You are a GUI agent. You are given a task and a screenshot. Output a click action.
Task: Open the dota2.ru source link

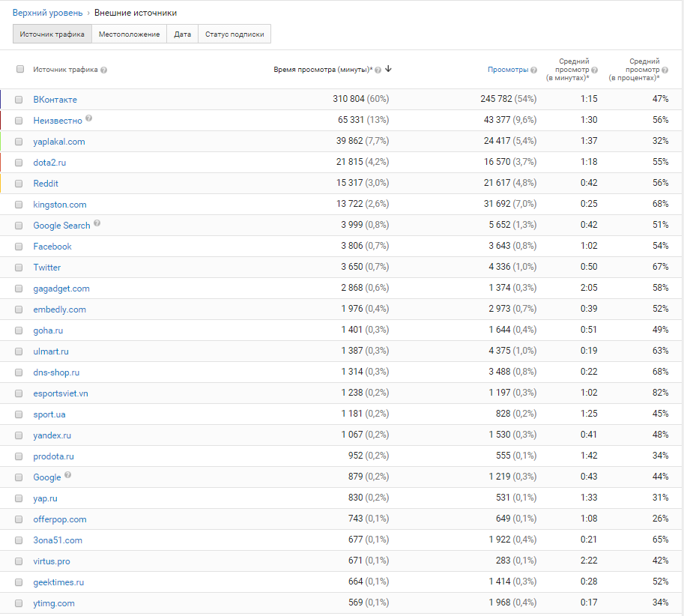tap(49, 163)
